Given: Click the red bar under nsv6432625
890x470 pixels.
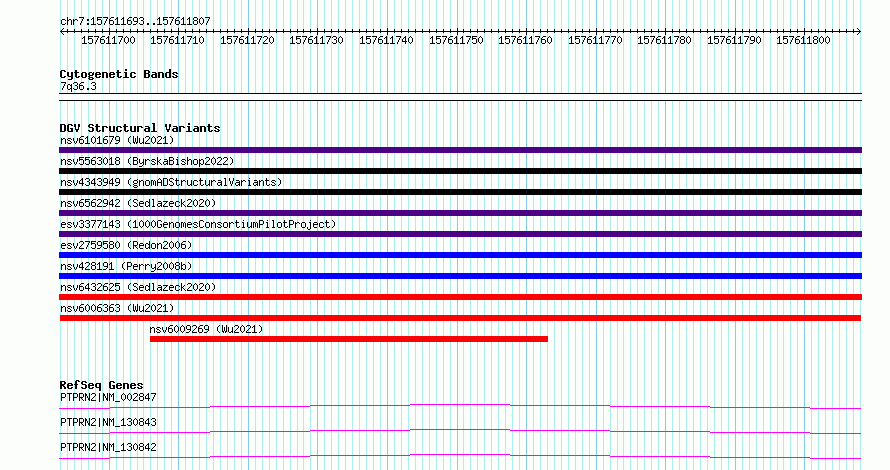Looking at the screenshot, I should coord(460,297).
